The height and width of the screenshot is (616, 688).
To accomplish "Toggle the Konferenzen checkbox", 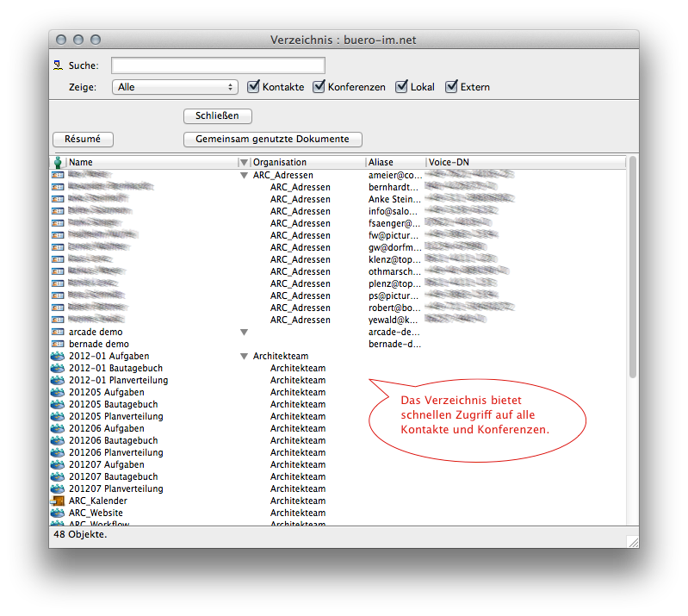I will click(319, 87).
